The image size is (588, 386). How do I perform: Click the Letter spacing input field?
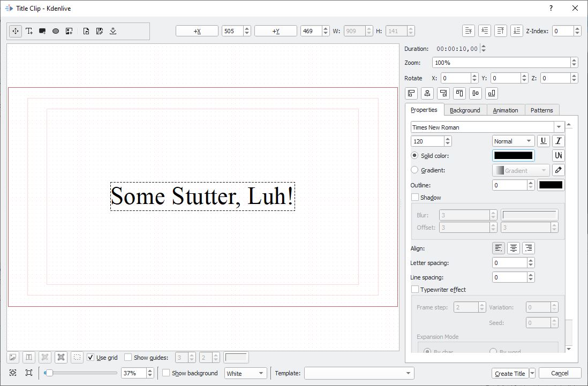coord(510,263)
